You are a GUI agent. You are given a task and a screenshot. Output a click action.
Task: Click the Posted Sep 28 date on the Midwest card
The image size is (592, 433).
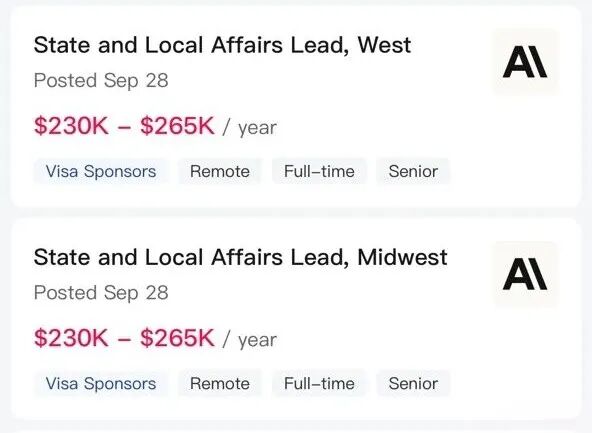pyautogui.click(x=101, y=293)
